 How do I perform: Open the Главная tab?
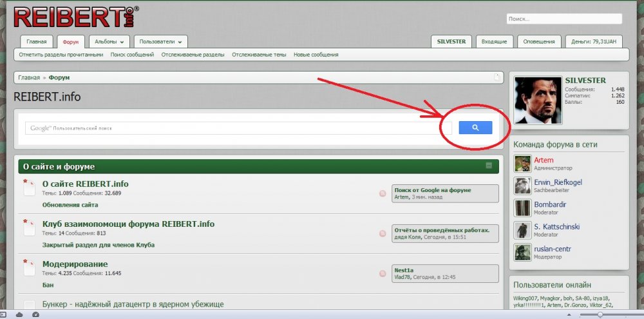point(36,42)
